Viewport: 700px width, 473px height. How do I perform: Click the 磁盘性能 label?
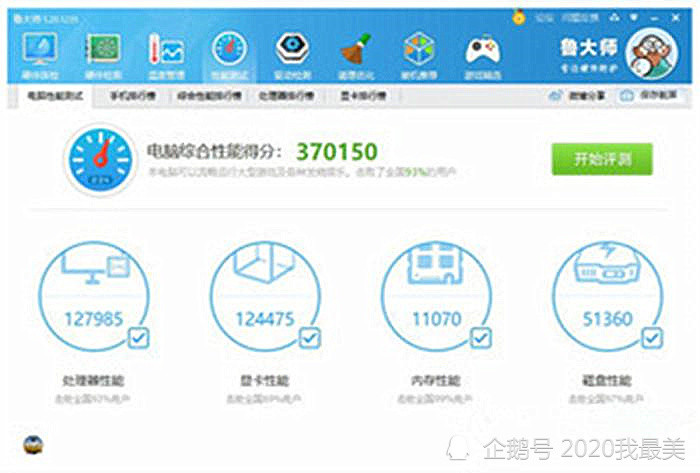coord(607,380)
